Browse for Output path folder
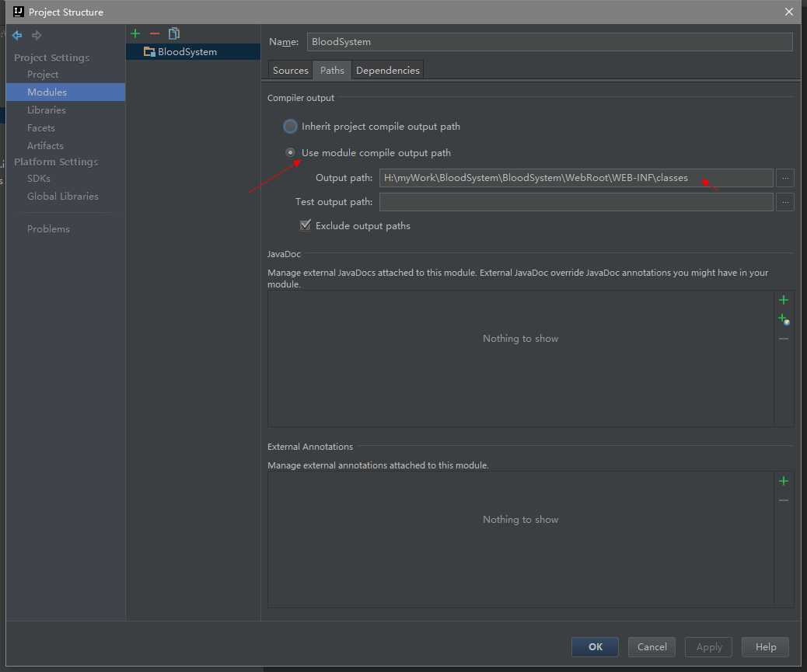 pos(785,178)
